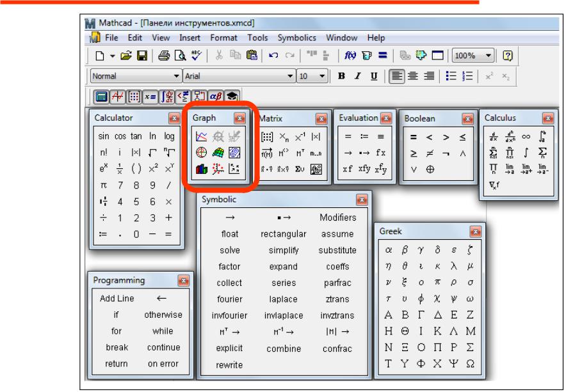
Task: Insert a contour plot from Graph palette
Action: click(234, 153)
